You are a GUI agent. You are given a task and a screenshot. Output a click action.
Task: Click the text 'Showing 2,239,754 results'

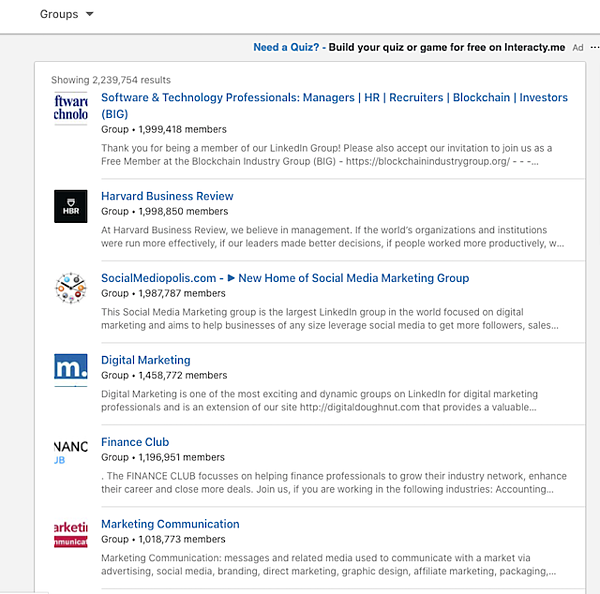[111, 80]
